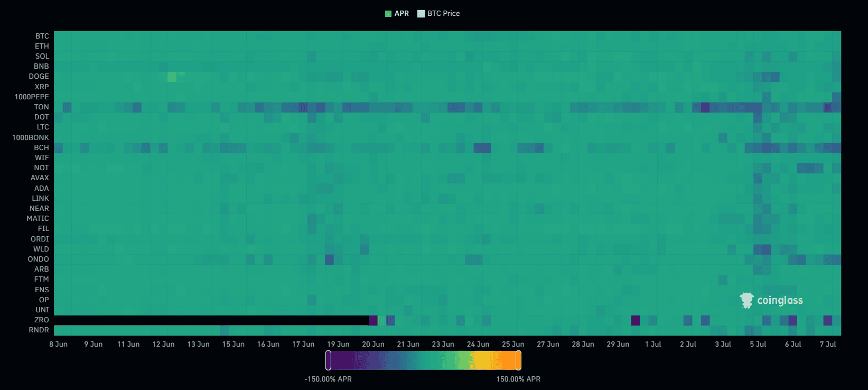The width and height of the screenshot is (868, 390).
Task: Click the XRP row label
Action: tap(42, 87)
